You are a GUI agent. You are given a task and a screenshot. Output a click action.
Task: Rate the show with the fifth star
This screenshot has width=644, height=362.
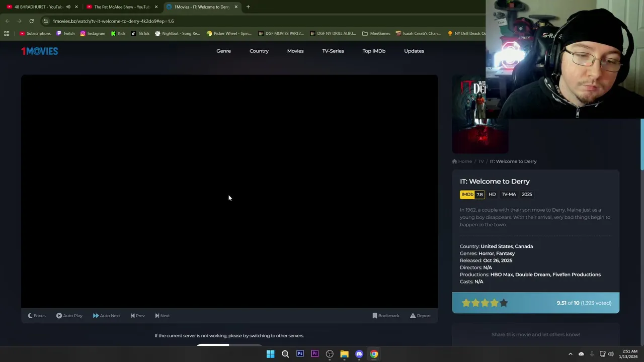504,303
